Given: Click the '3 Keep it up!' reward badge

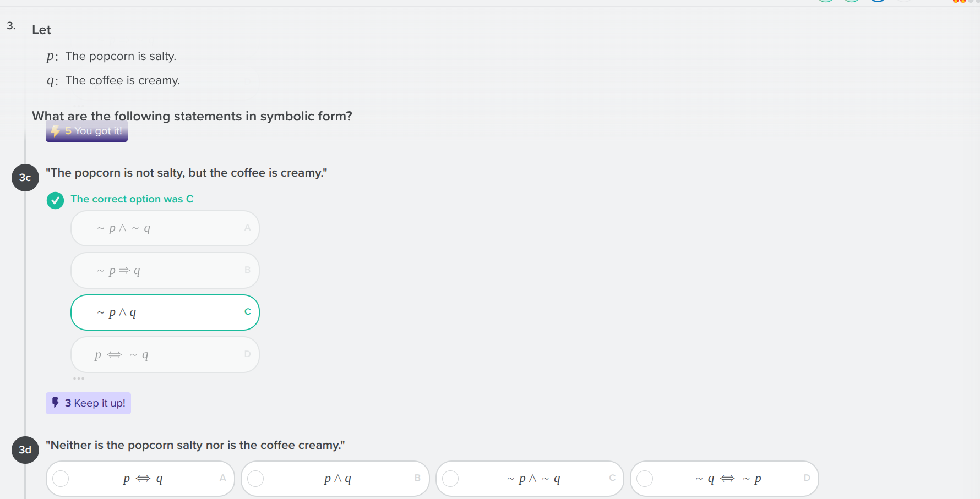Looking at the screenshot, I should [88, 403].
